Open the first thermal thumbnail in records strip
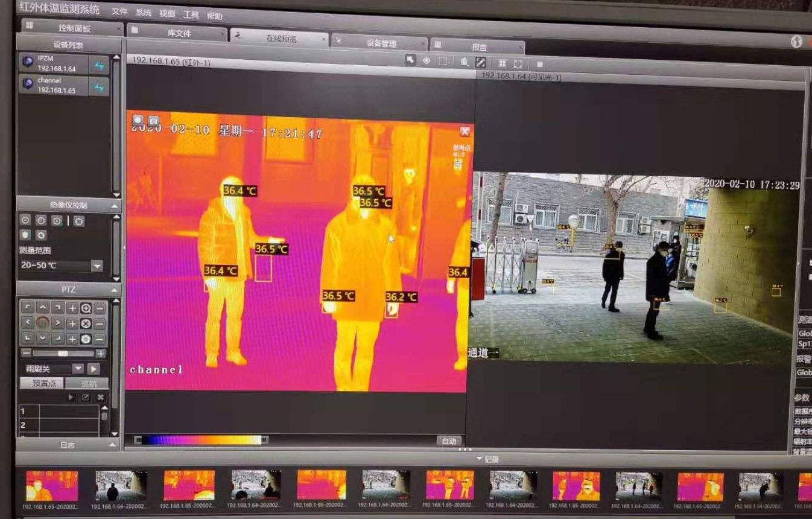 click(x=51, y=486)
